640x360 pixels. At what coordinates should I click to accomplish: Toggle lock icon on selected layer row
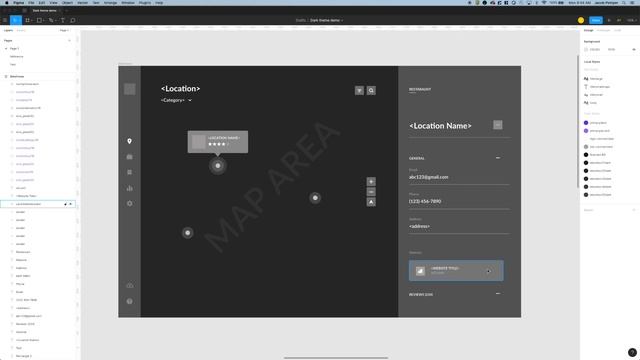[65, 204]
